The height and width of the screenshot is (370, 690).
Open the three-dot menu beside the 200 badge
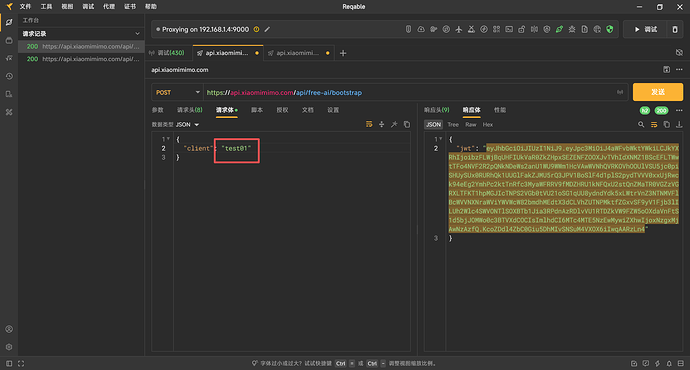(679, 110)
